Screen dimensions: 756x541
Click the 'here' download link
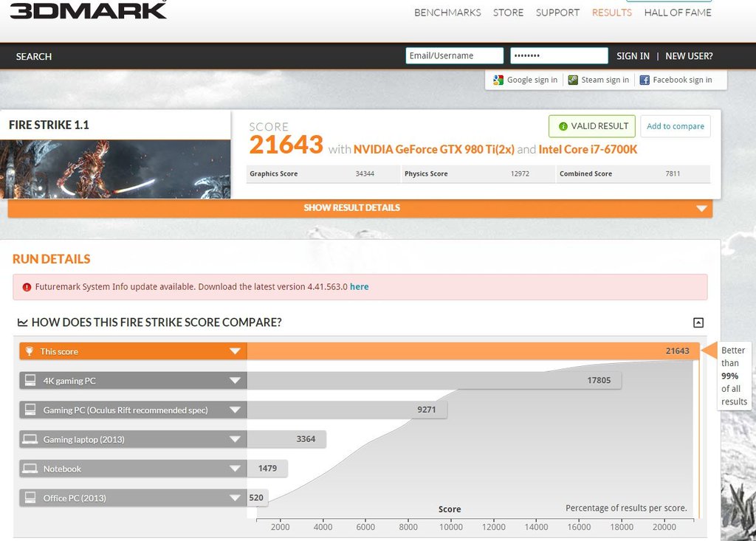point(360,286)
